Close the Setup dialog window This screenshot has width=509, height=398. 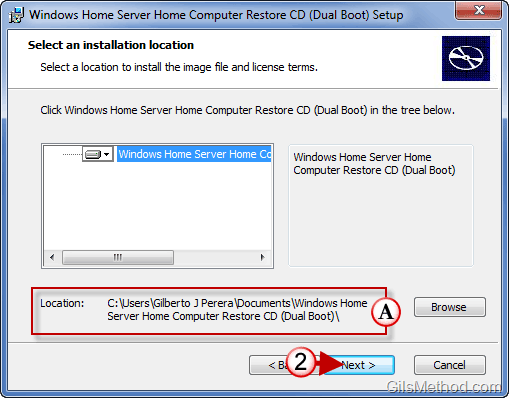tap(479, 10)
